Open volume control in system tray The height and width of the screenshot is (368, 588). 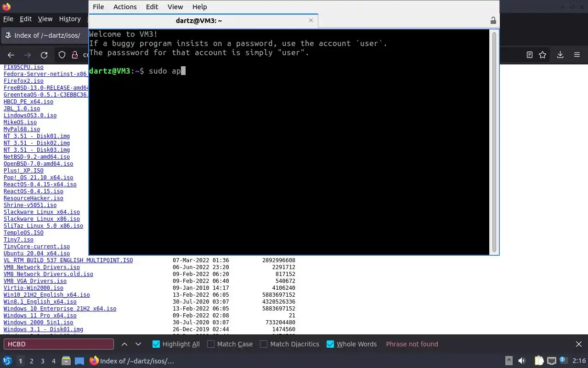[522, 361]
